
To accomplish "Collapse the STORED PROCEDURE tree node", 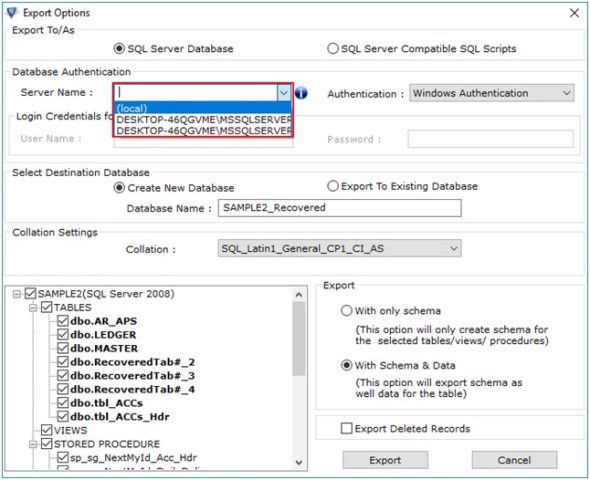I will point(33,444).
